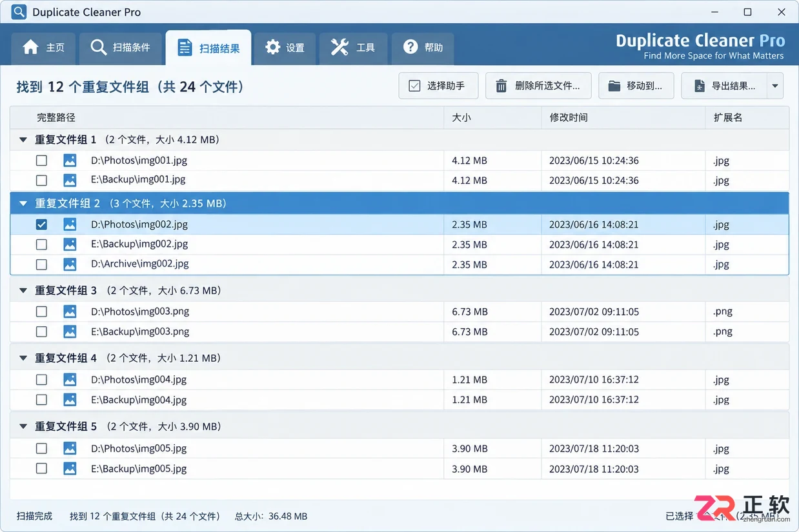799x532 pixels.
Task: Click checkmark icon in 选择助手 button
Action: point(414,86)
